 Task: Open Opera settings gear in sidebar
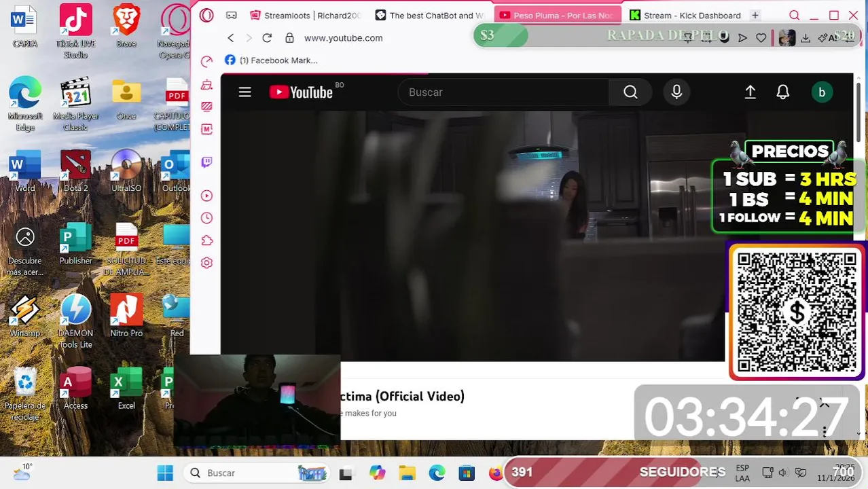pyautogui.click(x=206, y=263)
